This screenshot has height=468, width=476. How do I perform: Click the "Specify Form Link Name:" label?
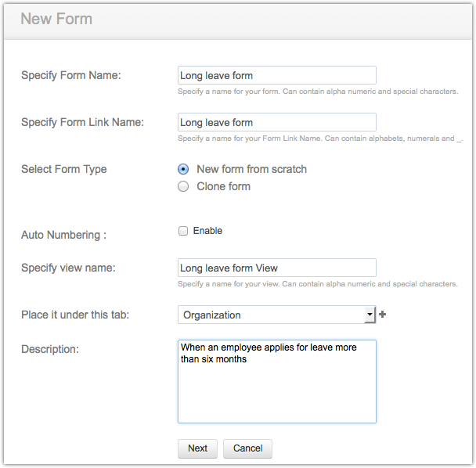[x=82, y=122]
